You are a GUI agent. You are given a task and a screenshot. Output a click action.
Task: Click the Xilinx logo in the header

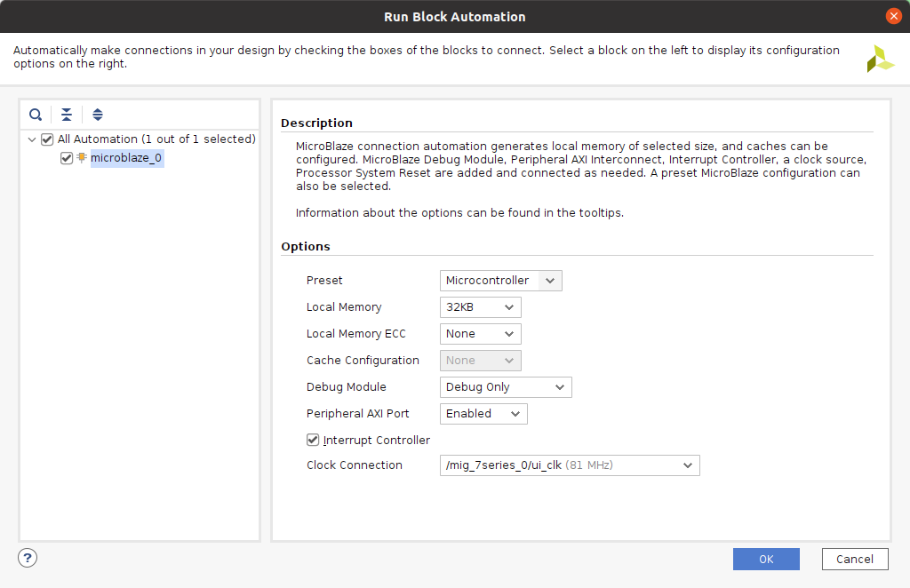880,59
